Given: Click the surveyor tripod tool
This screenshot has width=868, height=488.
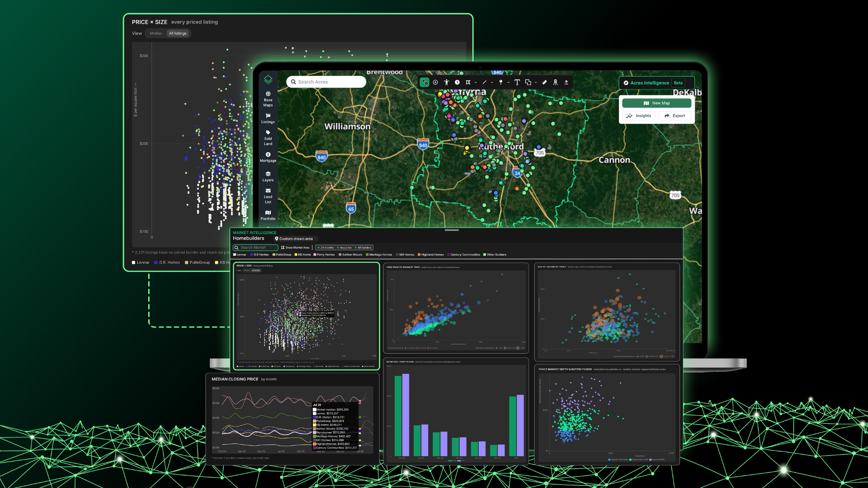Looking at the screenshot, I should tap(555, 82).
